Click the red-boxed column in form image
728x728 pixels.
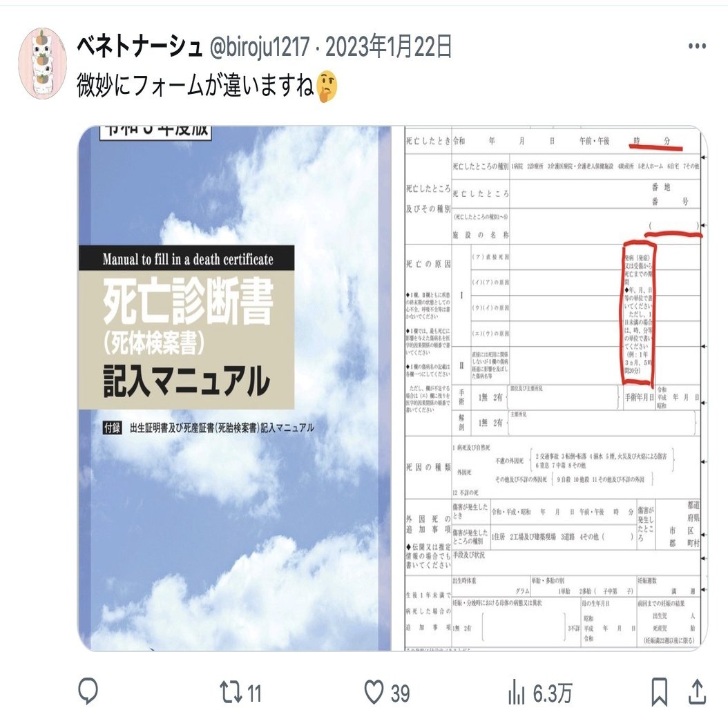[638, 313]
